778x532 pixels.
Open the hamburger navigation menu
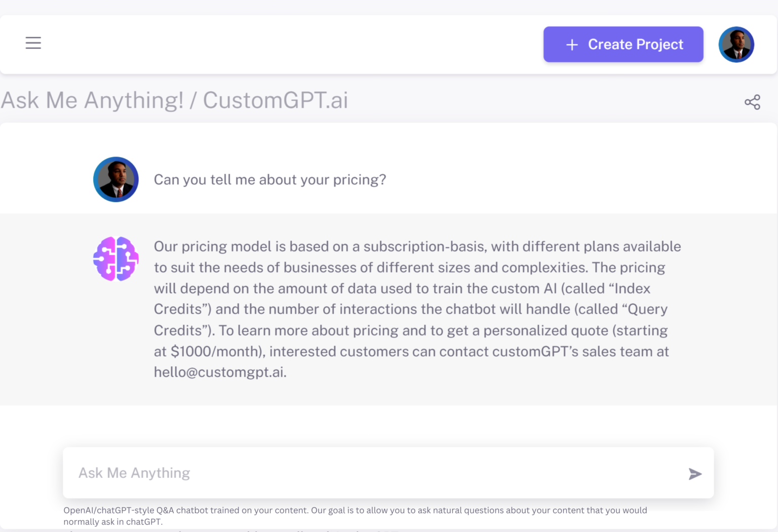point(33,43)
